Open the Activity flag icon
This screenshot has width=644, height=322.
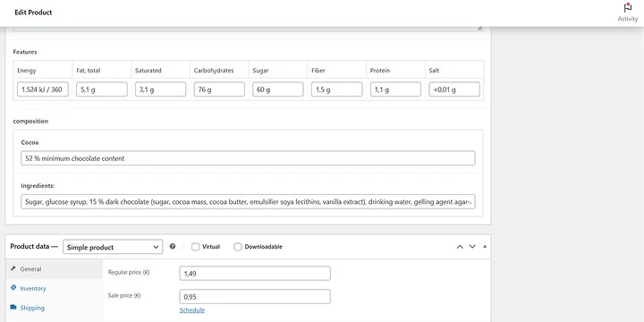[627, 8]
